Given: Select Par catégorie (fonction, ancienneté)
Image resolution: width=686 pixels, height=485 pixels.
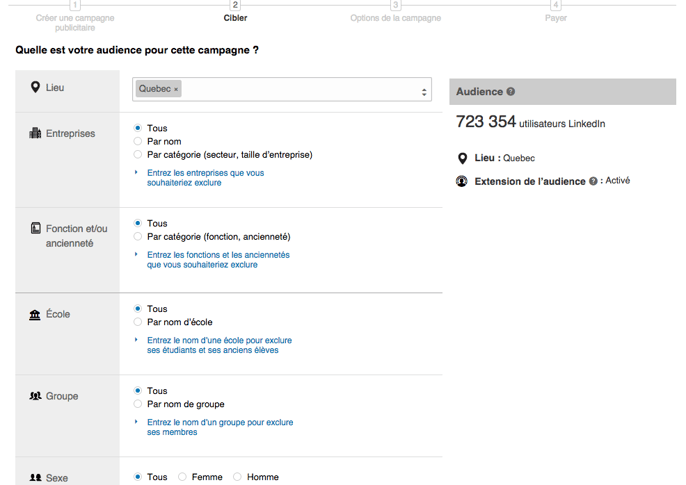Looking at the screenshot, I should (138, 236).
